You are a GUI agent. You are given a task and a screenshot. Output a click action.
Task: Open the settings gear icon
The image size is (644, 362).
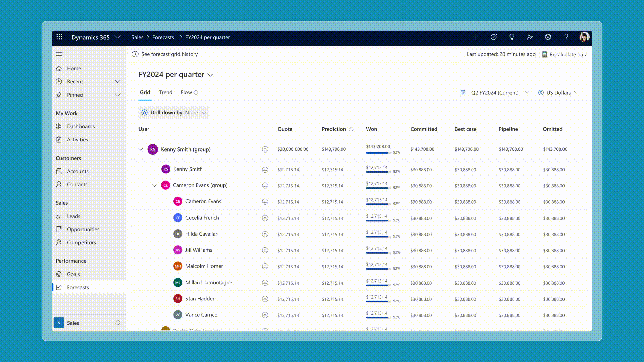548,37
